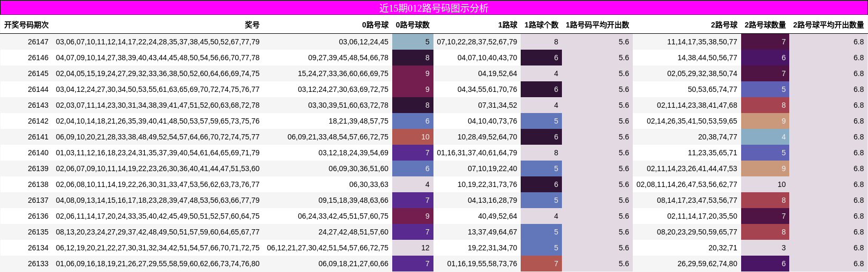Viewport: 868px width, 272px height.
Task: Select the 2路号球 cell 20,38,74,77
Action: 717,137
